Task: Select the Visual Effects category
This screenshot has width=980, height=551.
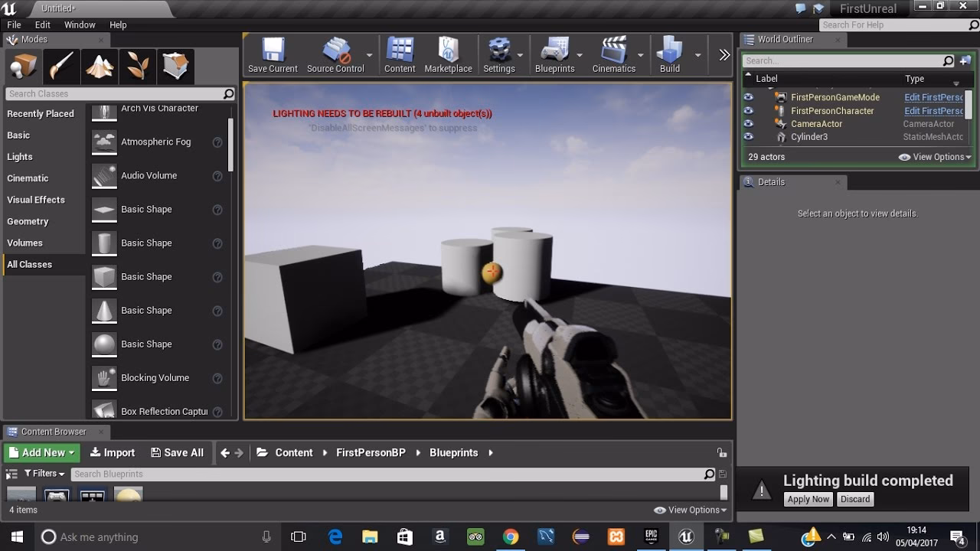Action: (x=36, y=200)
